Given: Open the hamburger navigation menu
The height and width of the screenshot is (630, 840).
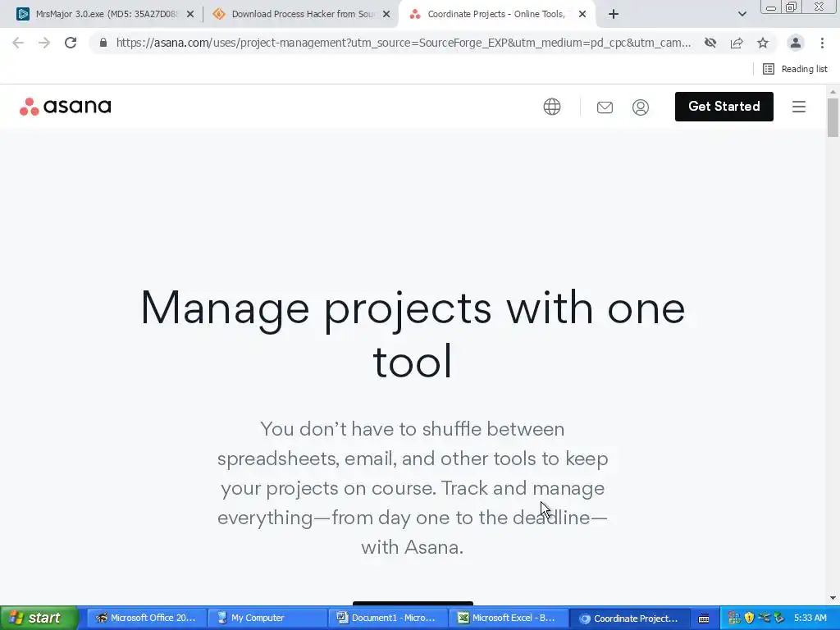Looking at the screenshot, I should pyautogui.click(x=799, y=107).
